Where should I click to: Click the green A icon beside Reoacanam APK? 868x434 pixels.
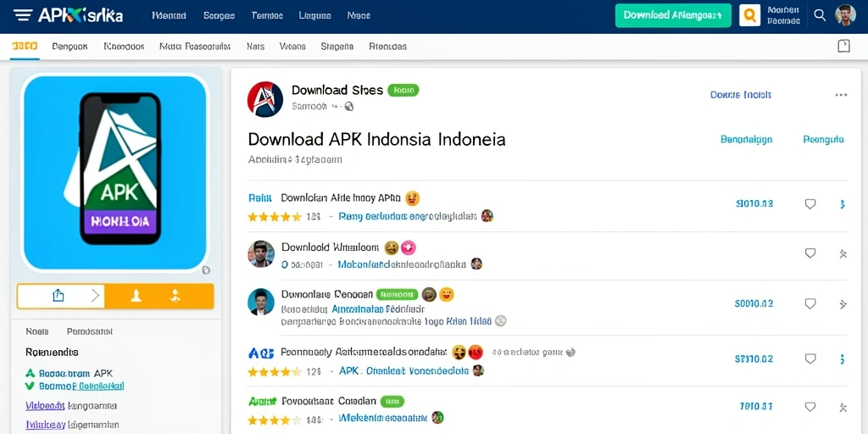[30, 373]
